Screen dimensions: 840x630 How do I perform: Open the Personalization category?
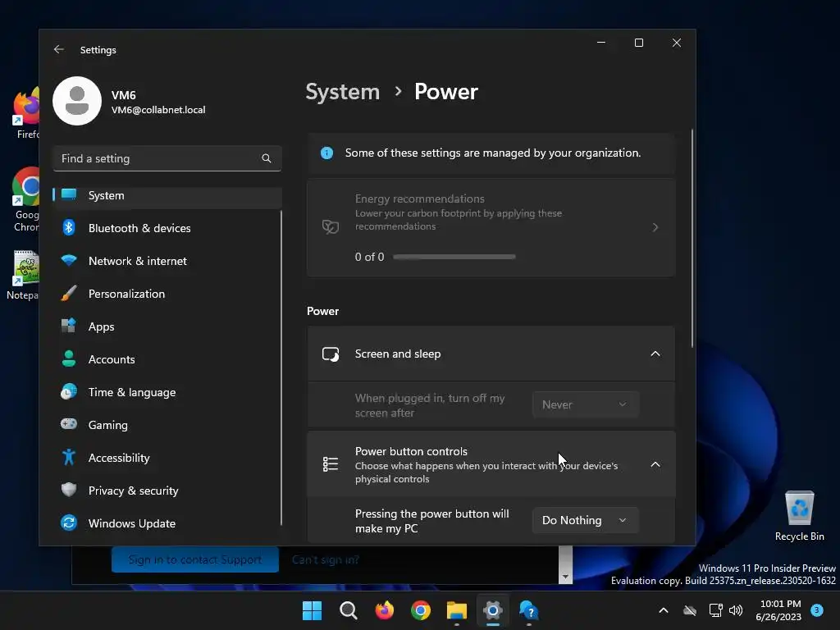(167, 294)
